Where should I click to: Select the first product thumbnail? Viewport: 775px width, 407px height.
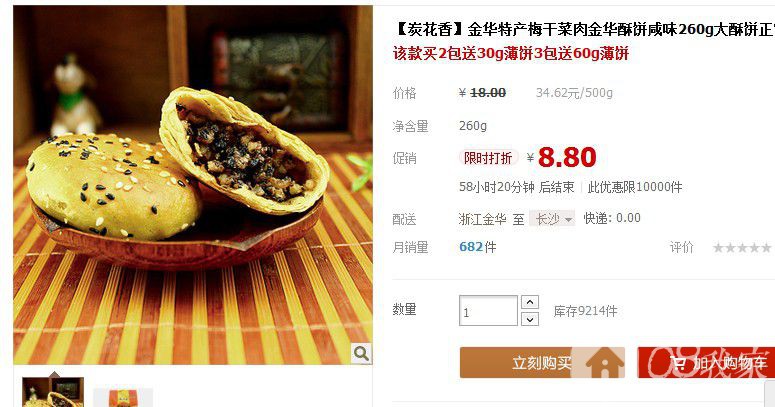[53, 392]
